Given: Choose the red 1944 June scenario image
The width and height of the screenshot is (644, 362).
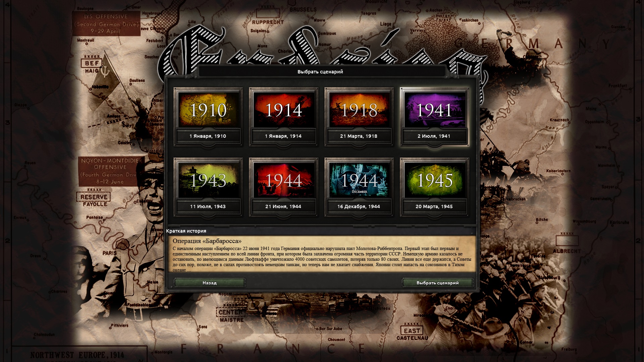Looking at the screenshot, I should (283, 180).
